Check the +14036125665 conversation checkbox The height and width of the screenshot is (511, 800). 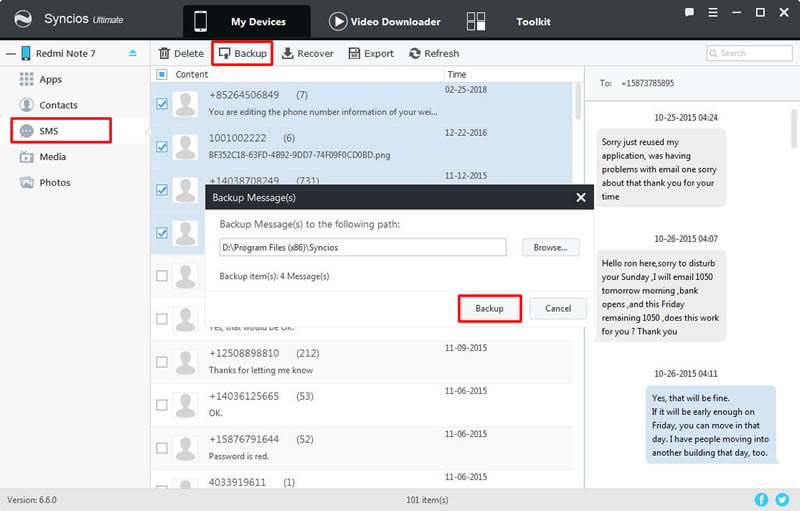(162, 405)
